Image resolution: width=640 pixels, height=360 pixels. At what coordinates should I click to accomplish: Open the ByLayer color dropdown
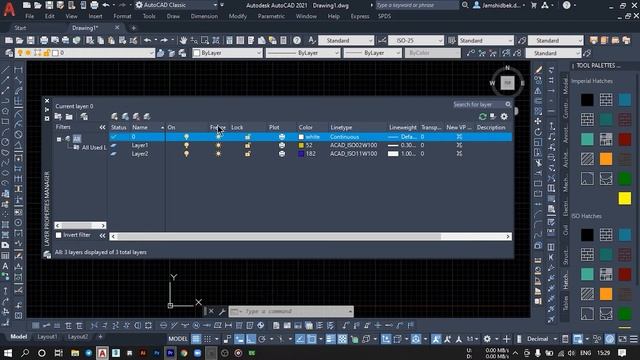coord(227,53)
